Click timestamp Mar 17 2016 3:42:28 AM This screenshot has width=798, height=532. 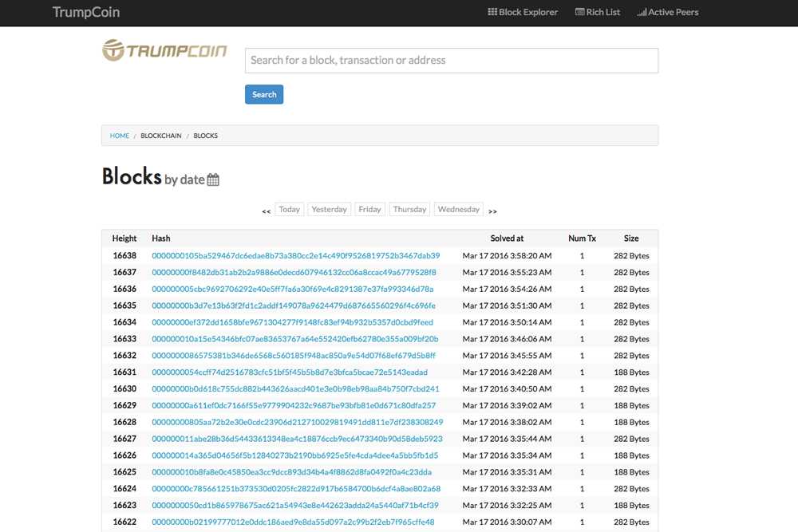click(x=507, y=372)
